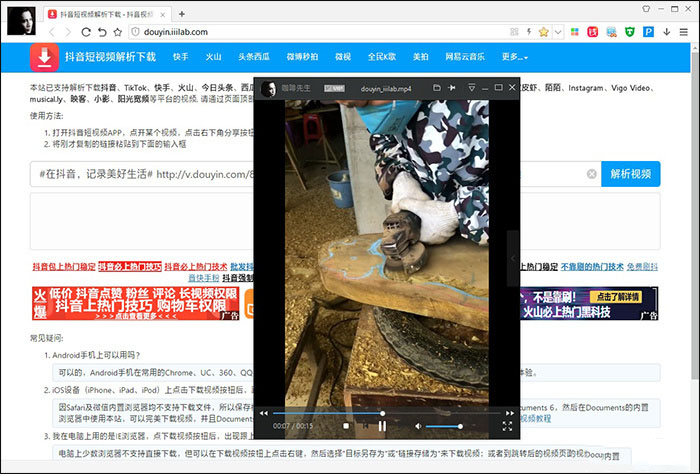
Task: Expand the 更多 dropdown menu
Action: pos(515,57)
